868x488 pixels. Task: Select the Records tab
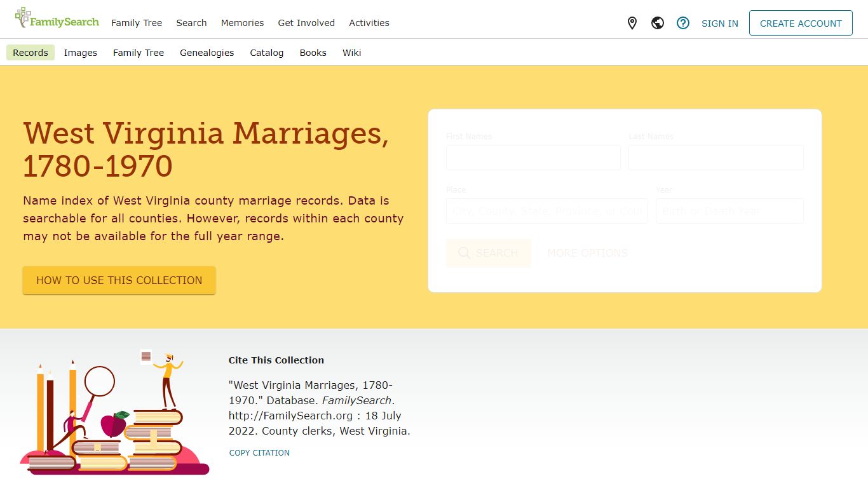[31, 53]
